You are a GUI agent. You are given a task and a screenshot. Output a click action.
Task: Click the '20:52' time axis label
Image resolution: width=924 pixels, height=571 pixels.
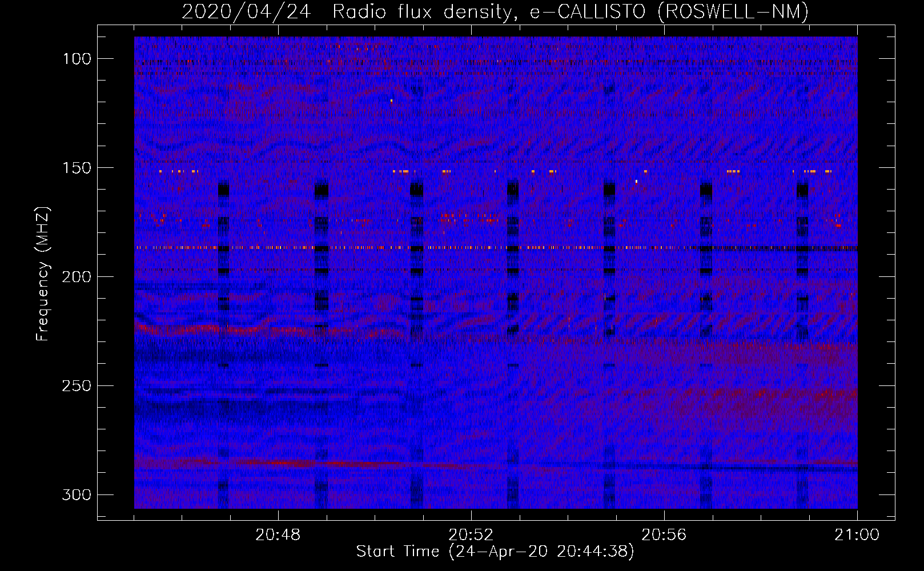tap(471, 535)
